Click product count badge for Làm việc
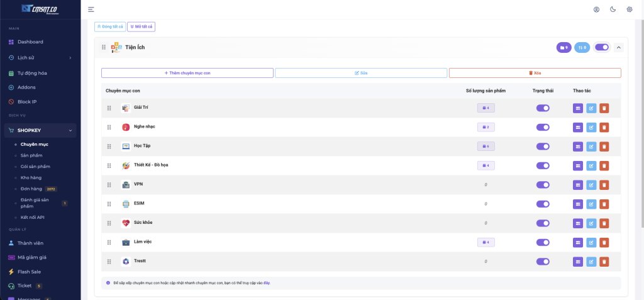 coord(486,242)
